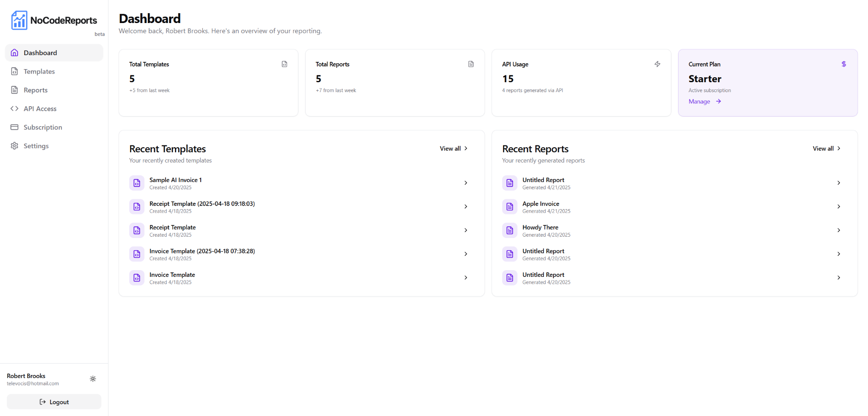Open the Apple Invoice row chevron
The image size is (868, 416).
pyautogui.click(x=839, y=207)
